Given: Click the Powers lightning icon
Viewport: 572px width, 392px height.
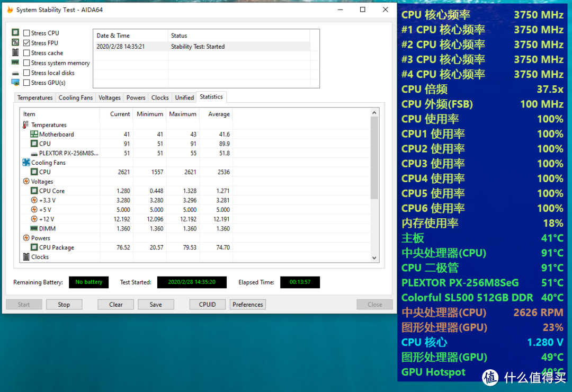Looking at the screenshot, I should click(x=26, y=238).
